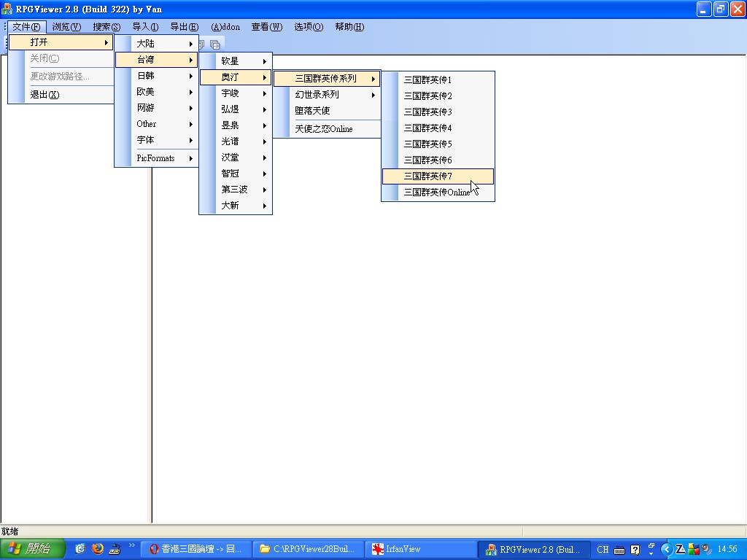Viewport: 747px width, 560px height.
Task: Click the RPGViewer 2.8 taskbar button
Action: pyautogui.click(x=533, y=549)
